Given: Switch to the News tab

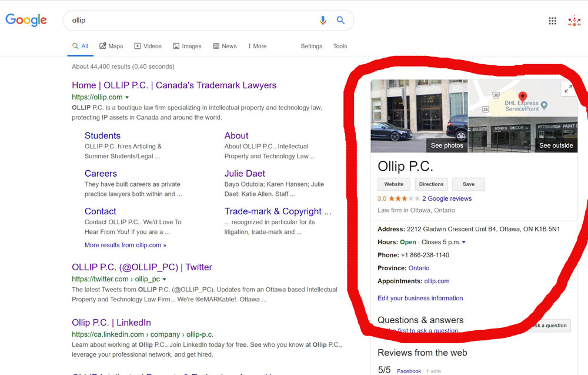Looking at the screenshot, I should click(x=225, y=46).
